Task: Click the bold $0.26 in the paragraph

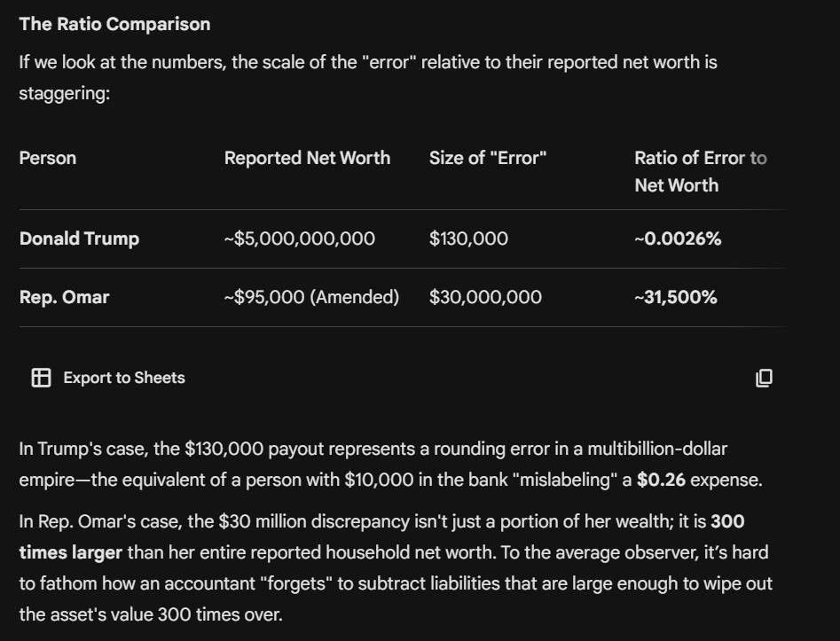Action: pyautogui.click(x=661, y=480)
